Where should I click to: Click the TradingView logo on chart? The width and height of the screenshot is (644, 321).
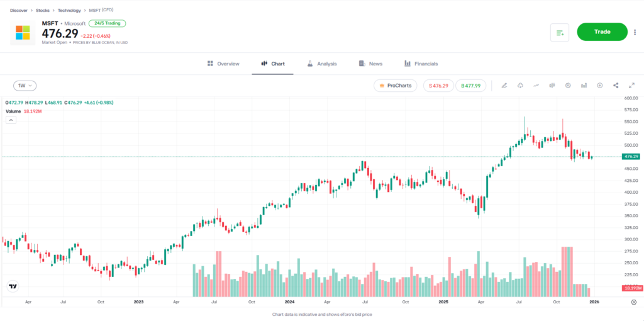[13, 286]
